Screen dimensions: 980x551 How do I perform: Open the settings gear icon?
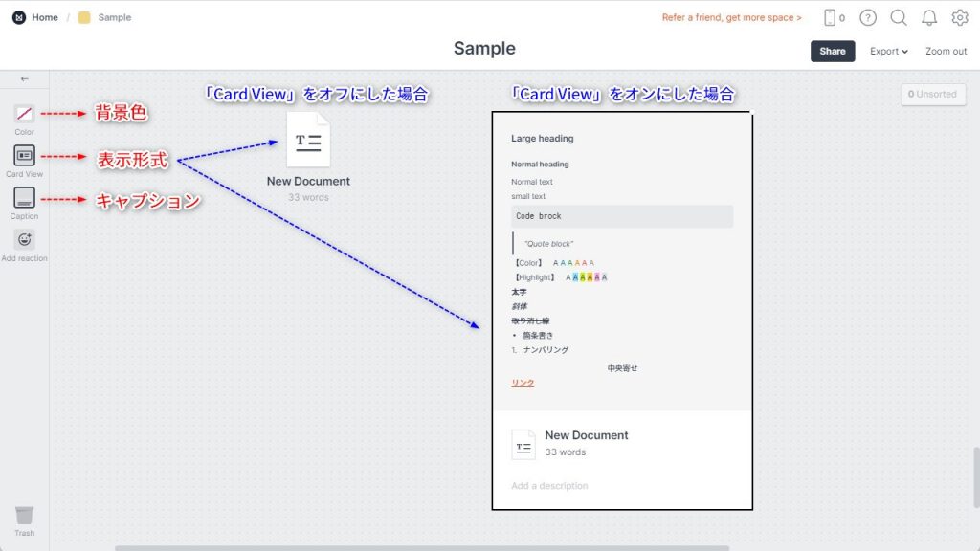(959, 17)
